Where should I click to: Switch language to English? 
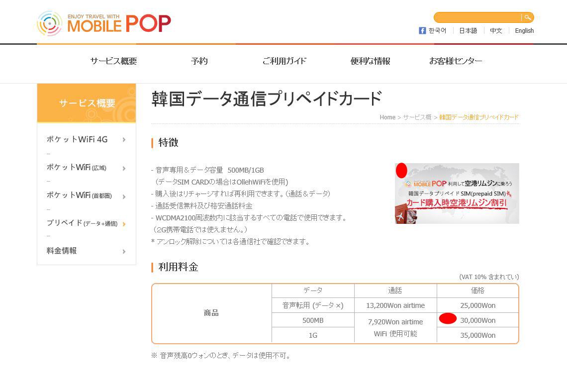pyautogui.click(x=524, y=31)
